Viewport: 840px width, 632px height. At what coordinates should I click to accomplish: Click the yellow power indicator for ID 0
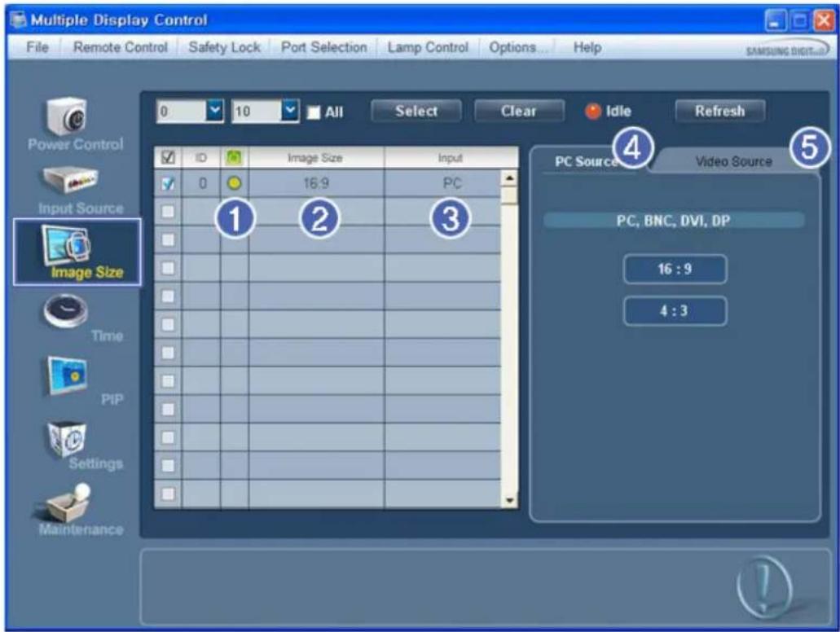tap(234, 183)
